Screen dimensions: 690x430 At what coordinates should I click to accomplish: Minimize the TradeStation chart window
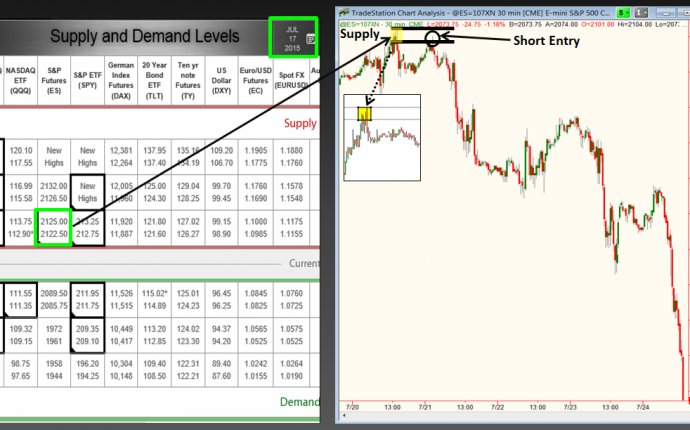click(x=666, y=13)
